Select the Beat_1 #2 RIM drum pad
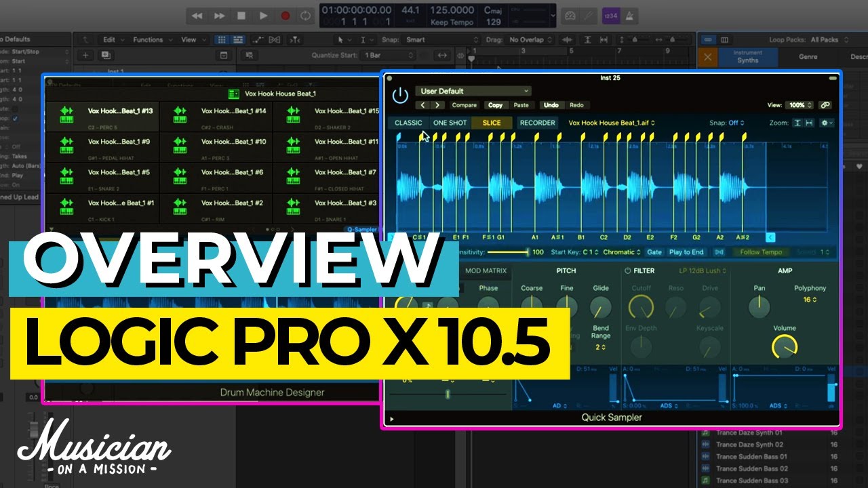 tap(216, 208)
